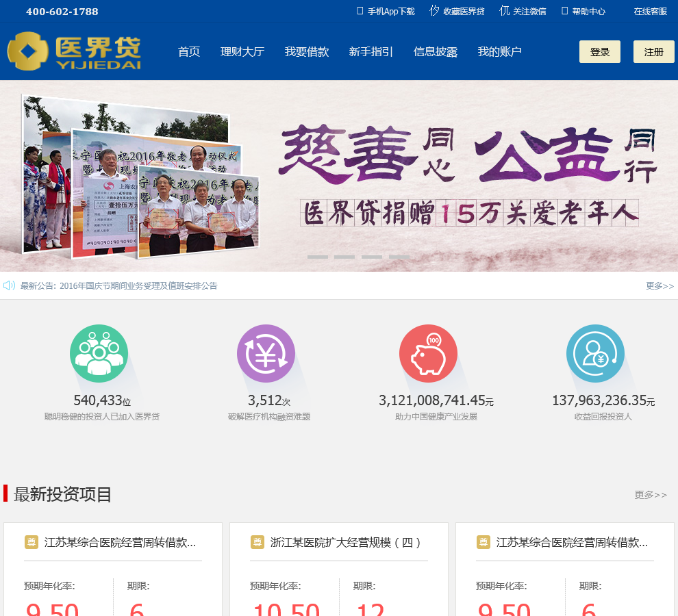Open first 江苏某综合医院经营周转借款 project
The height and width of the screenshot is (616, 678).
coord(120,542)
